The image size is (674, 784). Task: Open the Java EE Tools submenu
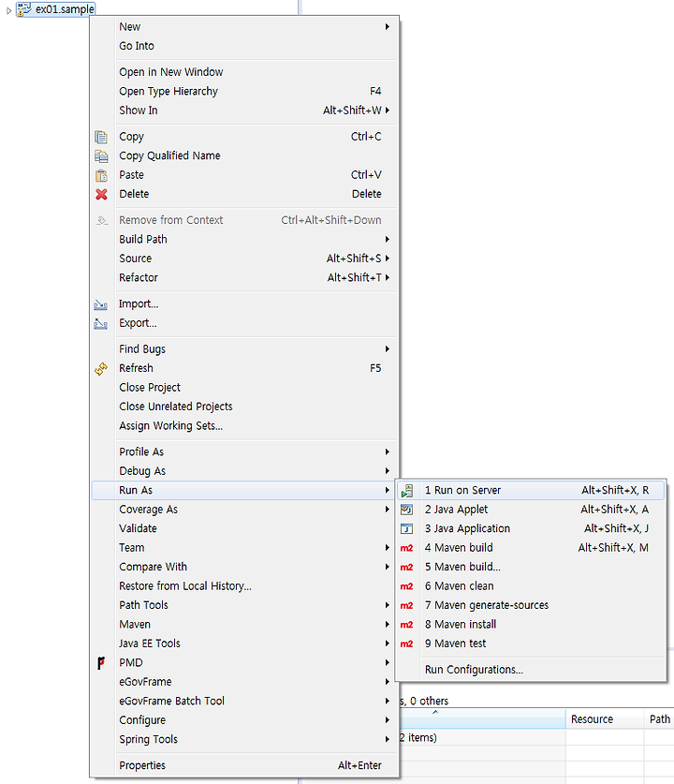coord(245,643)
